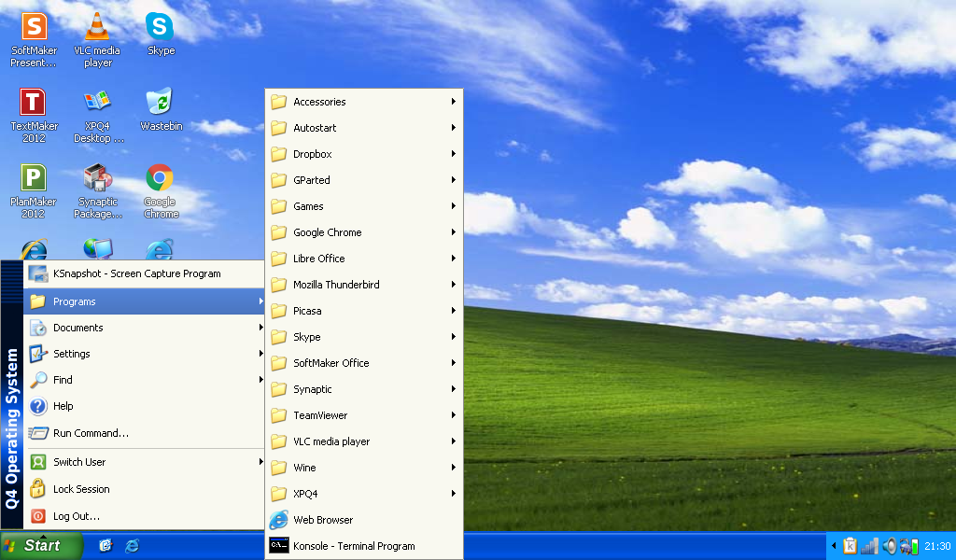Click the Klipper clipboard icon in the tray
The width and height of the screenshot is (956, 560).
850,546
